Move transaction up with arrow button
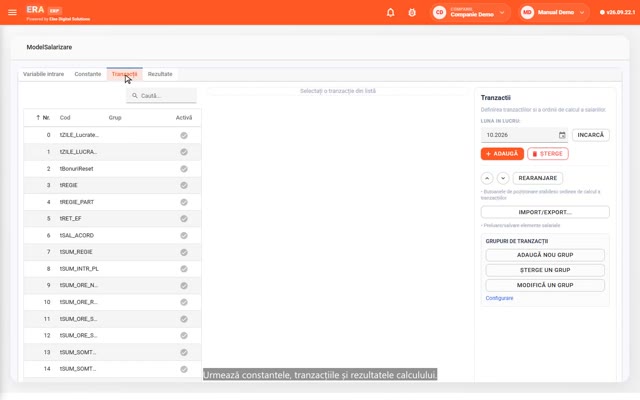This screenshot has height=400, width=640. click(x=487, y=178)
